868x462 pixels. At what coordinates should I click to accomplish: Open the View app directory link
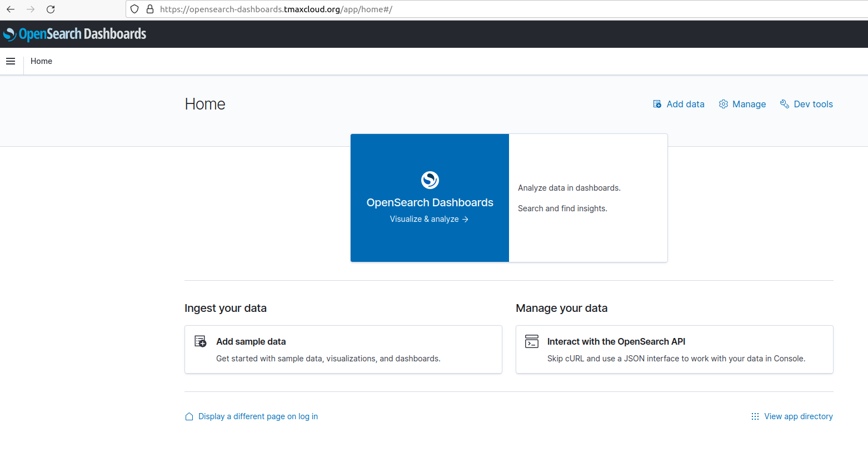pyautogui.click(x=799, y=416)
